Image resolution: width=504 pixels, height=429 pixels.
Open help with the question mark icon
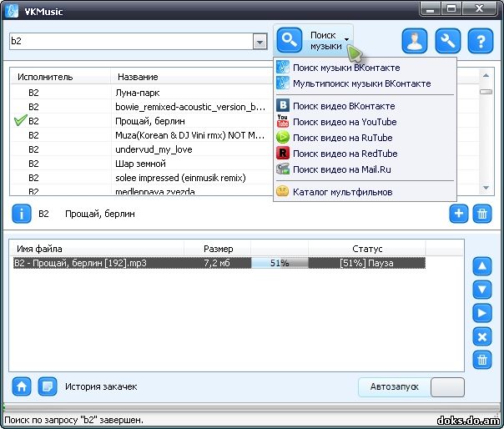(x=481, y=41)
